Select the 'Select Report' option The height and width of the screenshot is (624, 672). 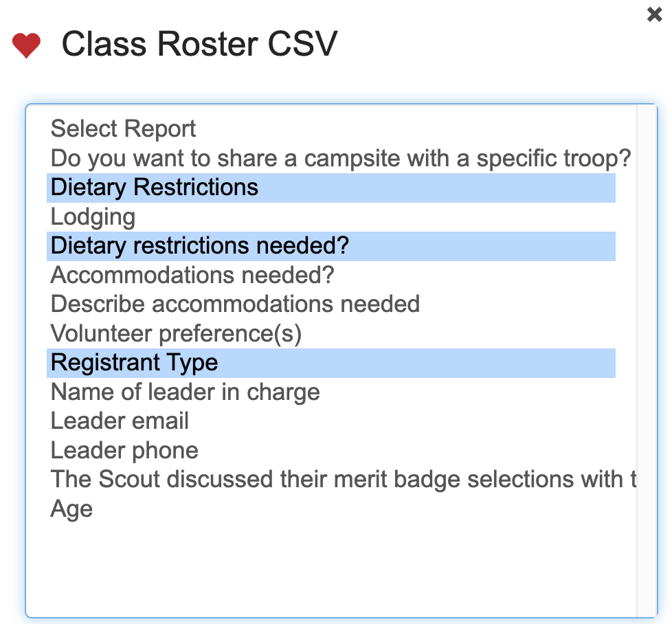coord(124,129)
